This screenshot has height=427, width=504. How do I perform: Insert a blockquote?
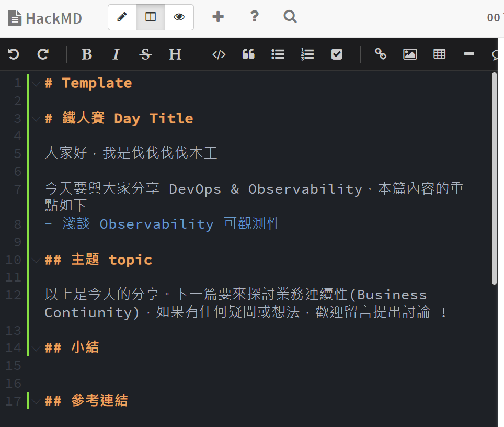pos(248,54)
